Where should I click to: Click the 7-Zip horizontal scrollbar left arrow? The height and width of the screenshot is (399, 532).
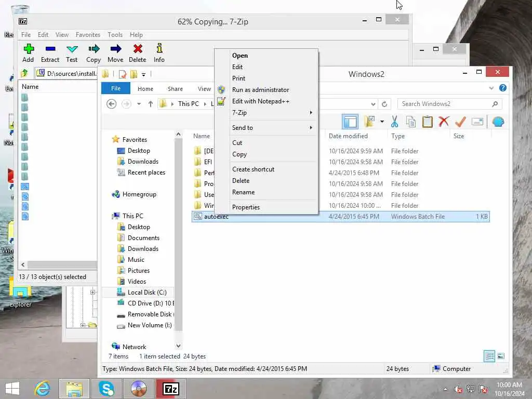pos(23,264)
